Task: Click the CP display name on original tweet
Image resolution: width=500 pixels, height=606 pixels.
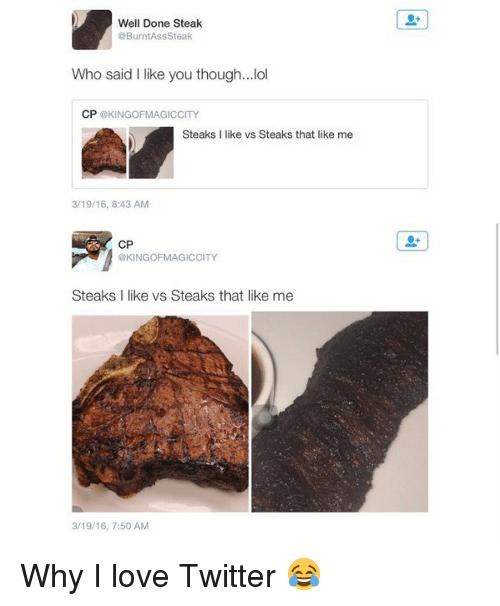Action: [x=126, y=245]
